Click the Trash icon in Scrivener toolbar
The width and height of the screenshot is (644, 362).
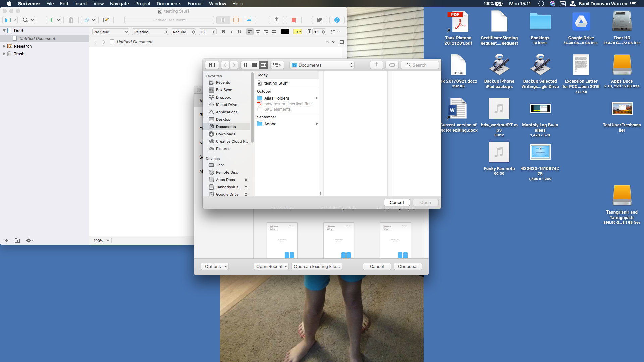(71, 20)
